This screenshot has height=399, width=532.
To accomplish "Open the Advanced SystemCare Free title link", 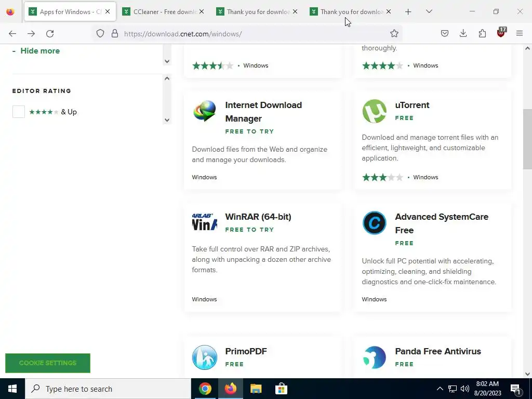I will point(442,223).
